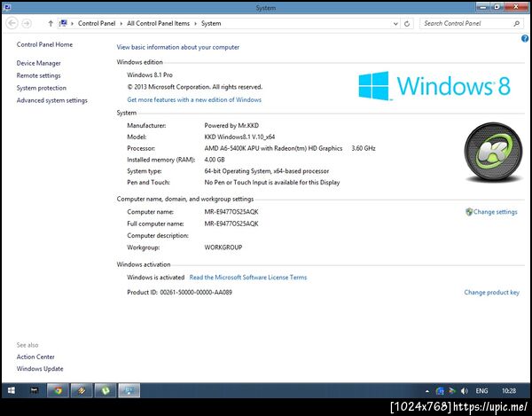The width and height of the screenshot is (532, 416).
Task: Click the search magnifier icon
Action: [516, 23]
